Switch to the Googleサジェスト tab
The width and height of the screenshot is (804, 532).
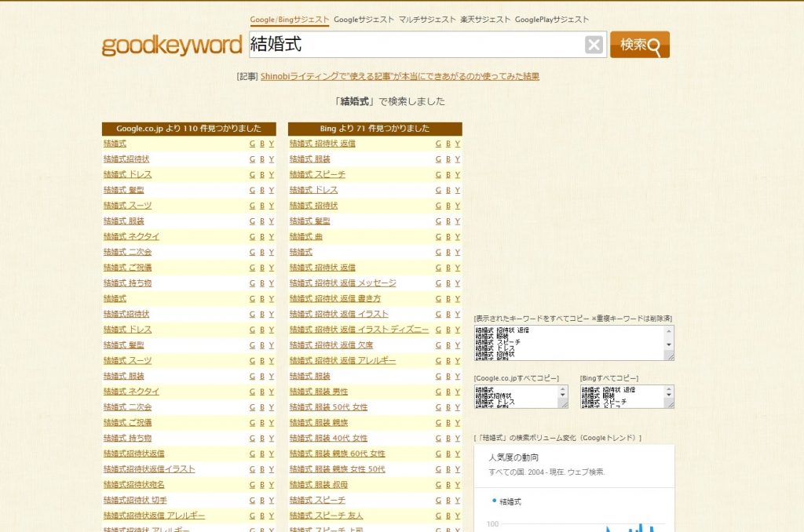[364, 20]
